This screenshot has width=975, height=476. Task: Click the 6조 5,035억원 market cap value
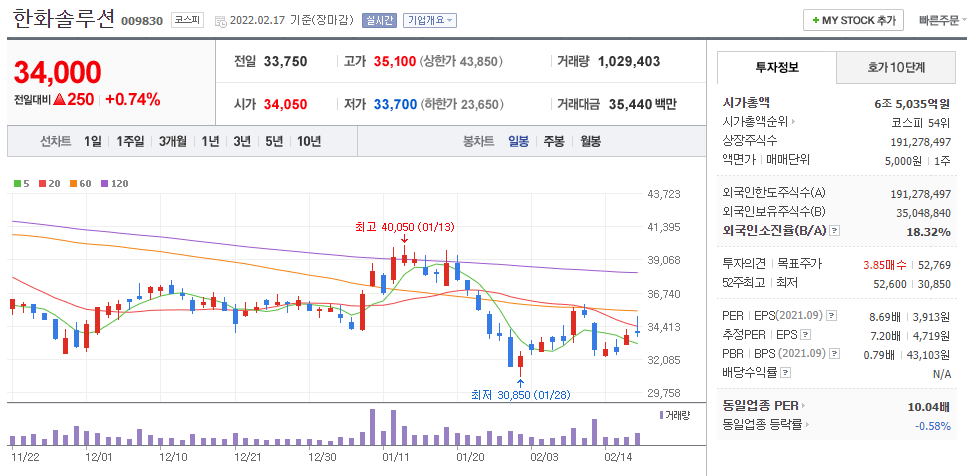coord(912,103)
